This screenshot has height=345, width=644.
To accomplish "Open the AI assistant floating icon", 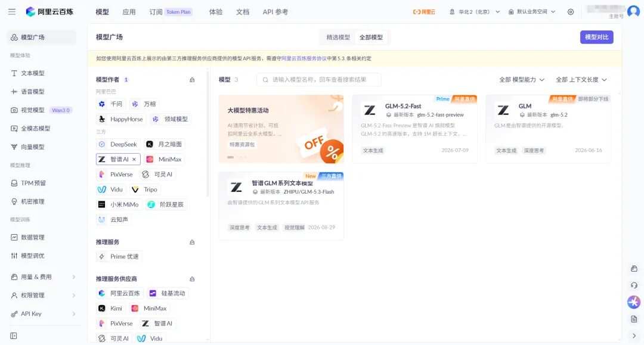I will pyautogui.click(x=634, y=302).
